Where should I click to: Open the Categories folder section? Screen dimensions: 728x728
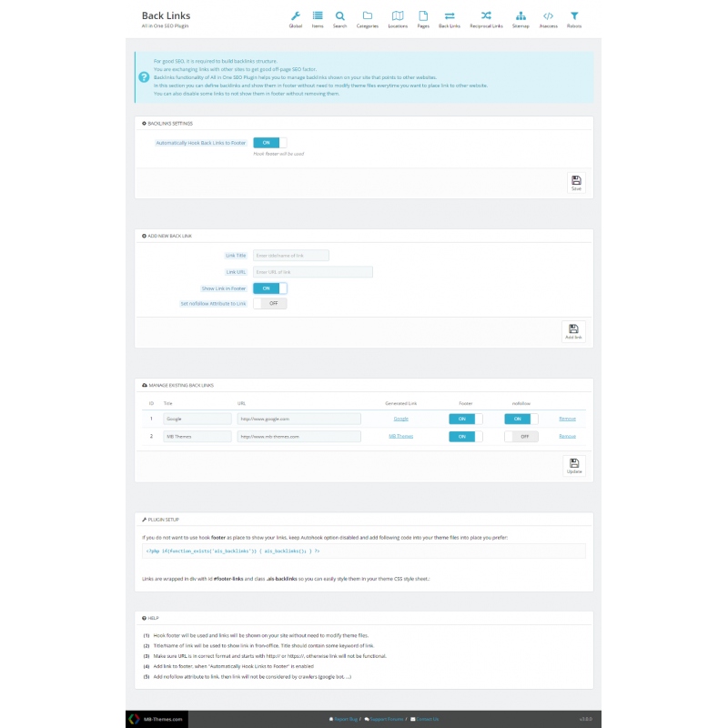click(x=367, y=18)
